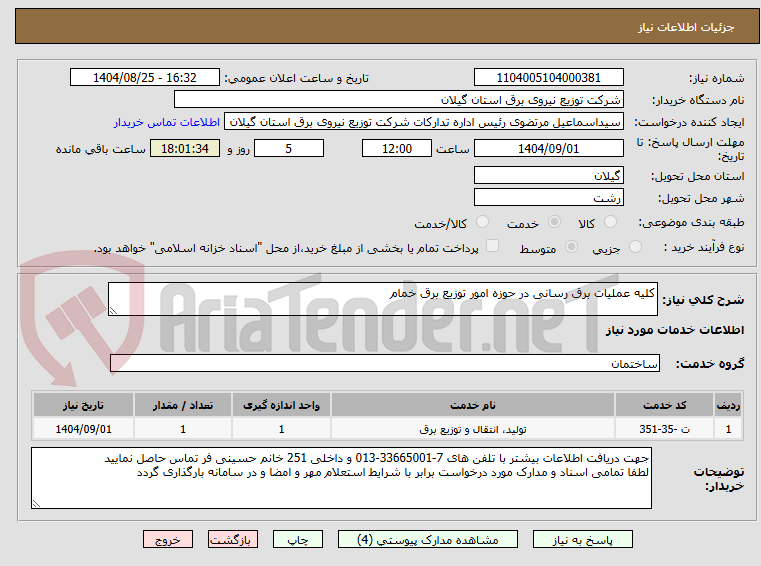The image size is (761, 566).
Task: Click the شماره نیاز number field
Action: click(x=548, y=78)
